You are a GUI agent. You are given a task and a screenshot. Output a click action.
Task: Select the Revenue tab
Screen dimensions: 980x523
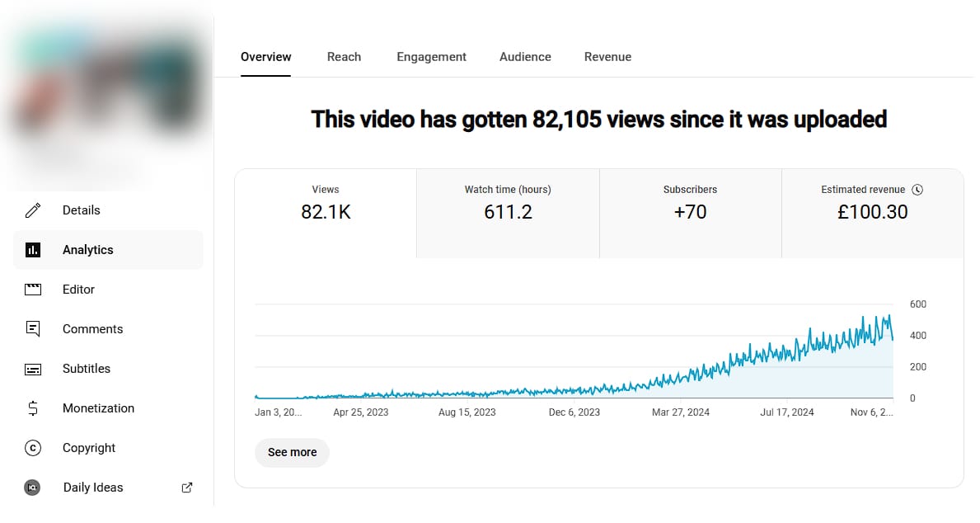[x=607, y=57]
